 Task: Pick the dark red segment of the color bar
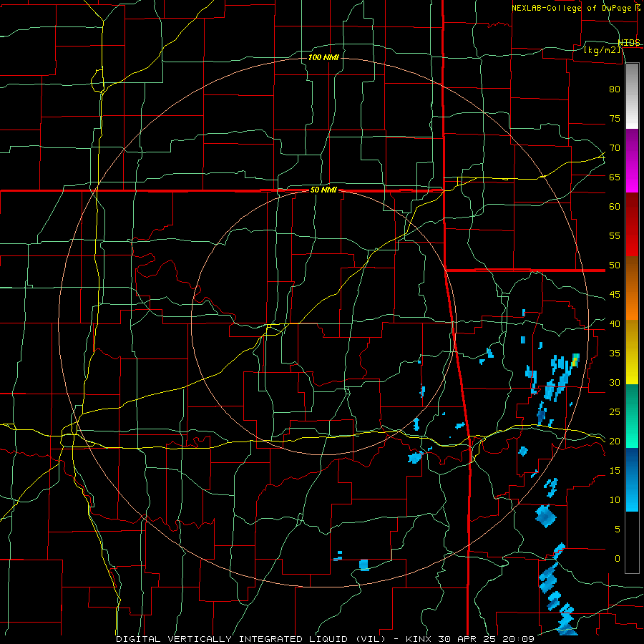632,225
